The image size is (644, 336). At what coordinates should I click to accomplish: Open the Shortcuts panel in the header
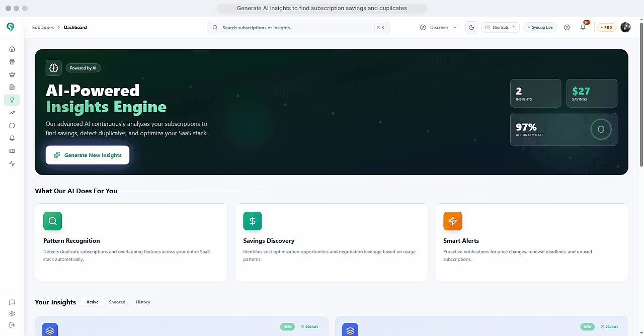500,27
